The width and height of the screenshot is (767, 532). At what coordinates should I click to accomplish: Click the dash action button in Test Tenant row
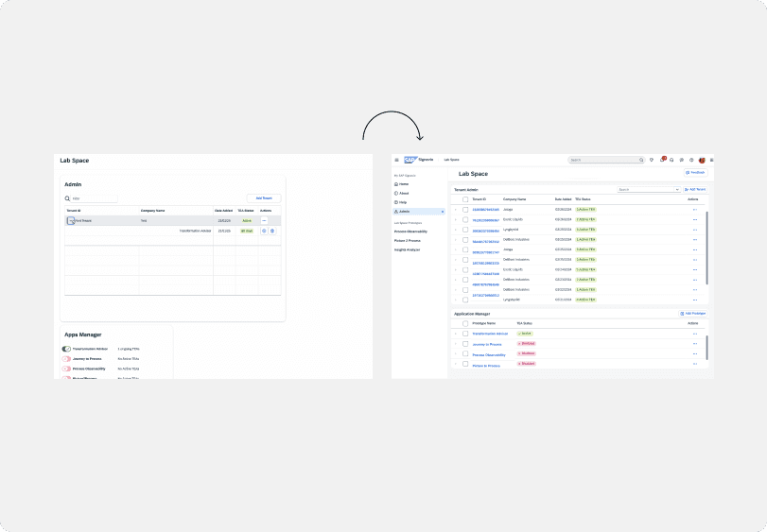click(x=264, y=221)
